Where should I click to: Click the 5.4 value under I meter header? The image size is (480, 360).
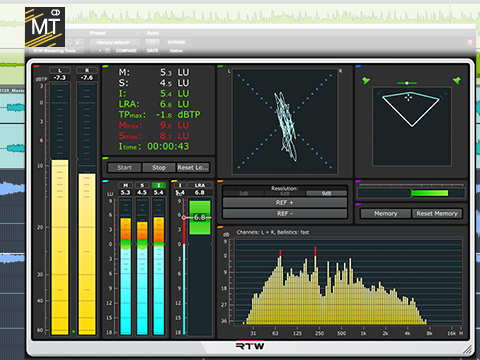pos(159,192)
